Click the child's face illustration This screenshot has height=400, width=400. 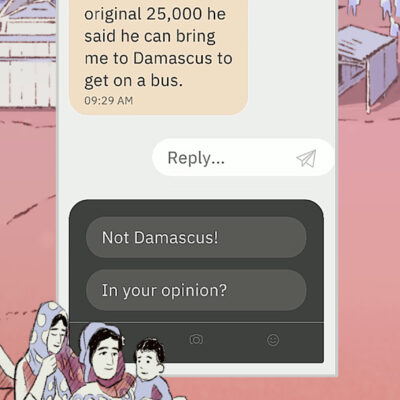(148, 362)
